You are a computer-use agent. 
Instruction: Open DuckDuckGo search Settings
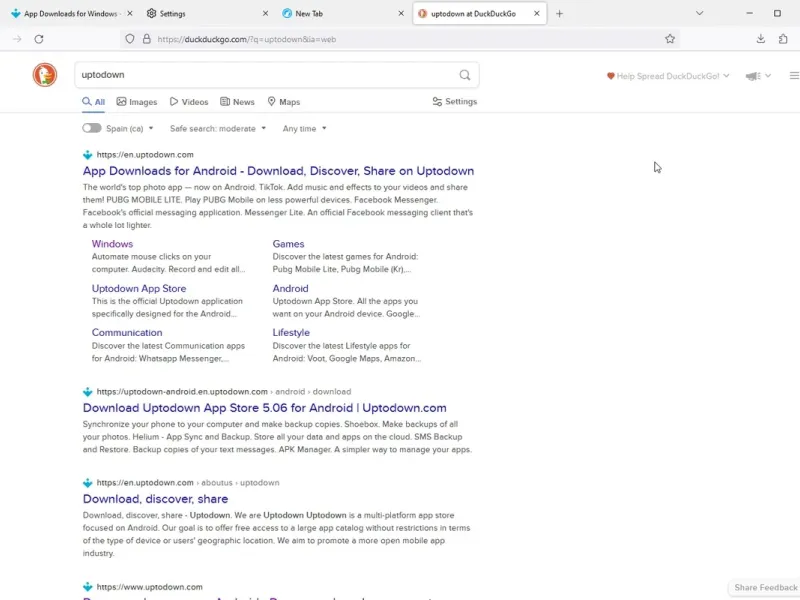[454, 102]
